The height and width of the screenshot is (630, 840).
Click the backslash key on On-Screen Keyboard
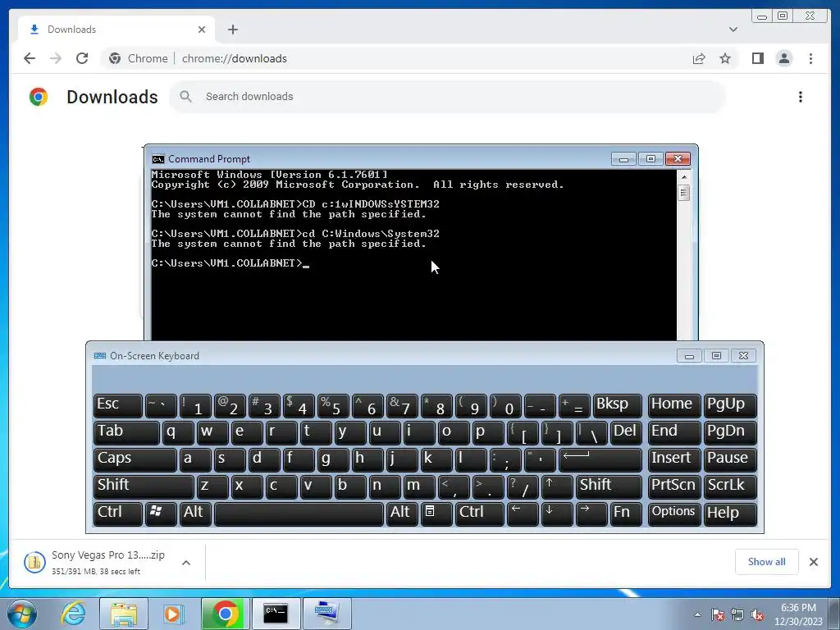click(591, 432)
